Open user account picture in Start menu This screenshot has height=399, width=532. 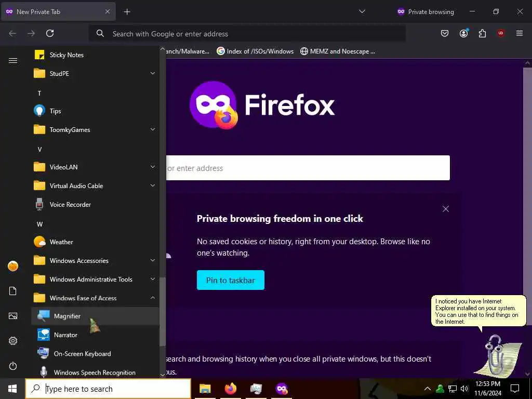(x=13, y=266)
